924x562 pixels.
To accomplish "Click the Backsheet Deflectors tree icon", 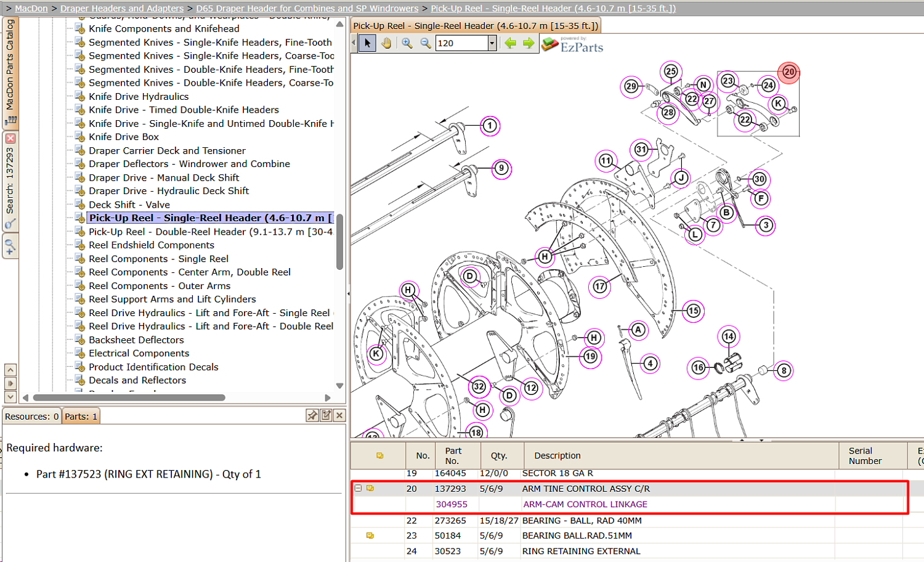I will coord(79,340).
